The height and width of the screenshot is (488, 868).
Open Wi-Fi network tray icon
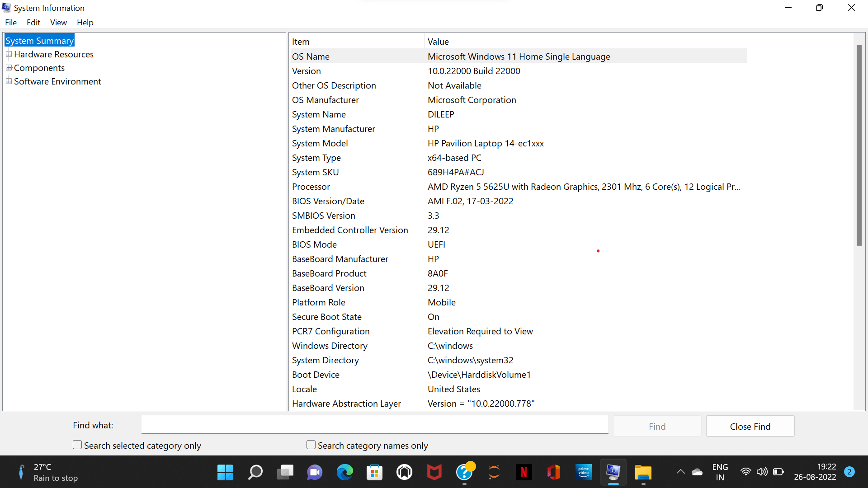tap(745, 472)
